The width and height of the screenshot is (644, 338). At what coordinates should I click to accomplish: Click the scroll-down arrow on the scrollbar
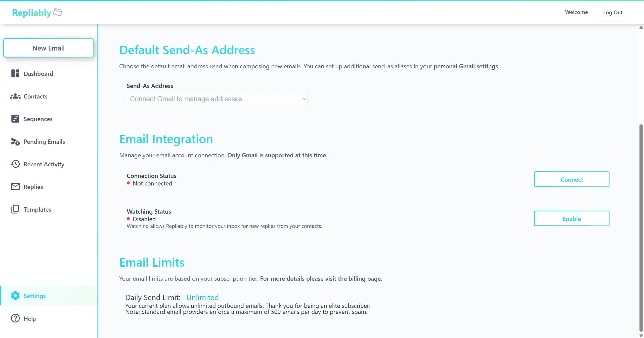click(641, 335)
